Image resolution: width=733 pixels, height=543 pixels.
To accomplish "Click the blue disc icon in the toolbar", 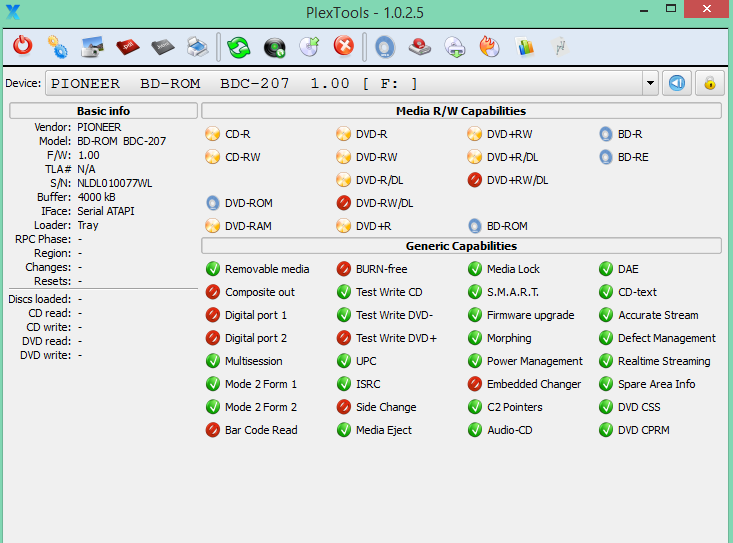I will [385, 47].
